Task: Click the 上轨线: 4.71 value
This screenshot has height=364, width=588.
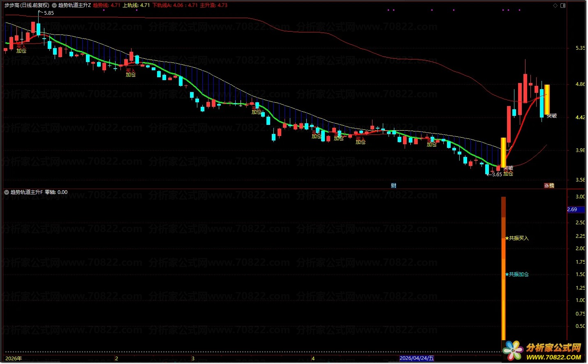Action: point(136,5)
